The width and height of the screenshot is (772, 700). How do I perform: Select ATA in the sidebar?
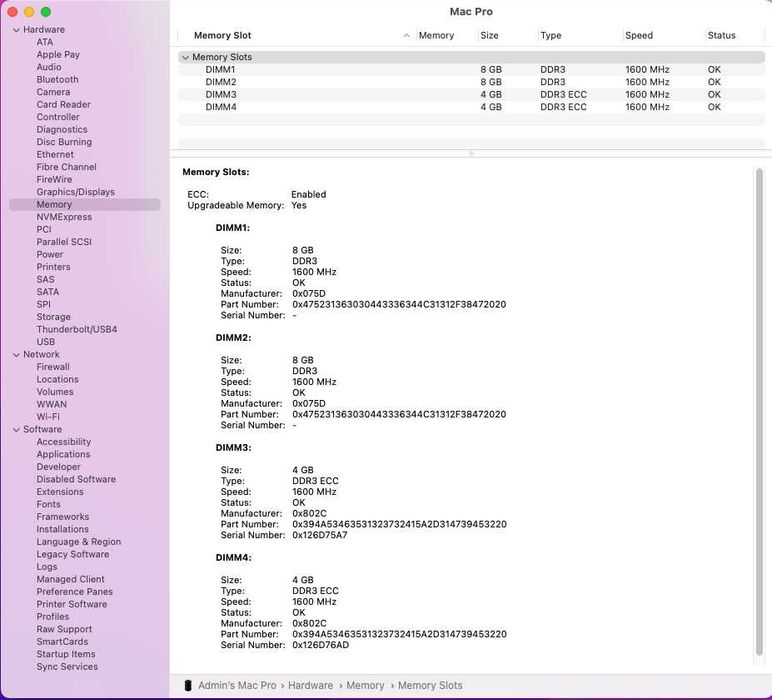coord(44,42)
